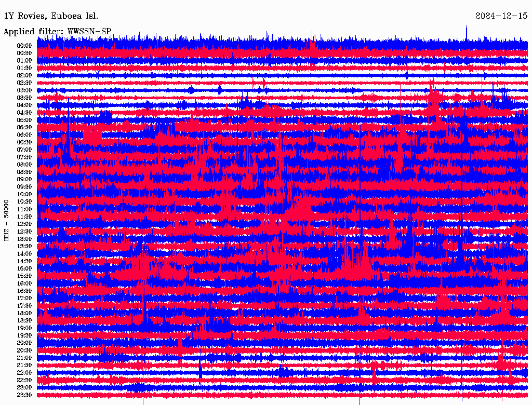The width and height of the screenshot is (532, 405).
Task: Select the 04:30 time label
Action: coord(24,113)
